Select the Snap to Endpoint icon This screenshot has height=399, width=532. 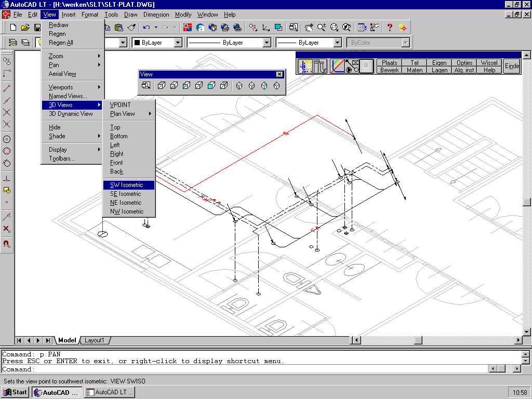(x=7, y=88)
